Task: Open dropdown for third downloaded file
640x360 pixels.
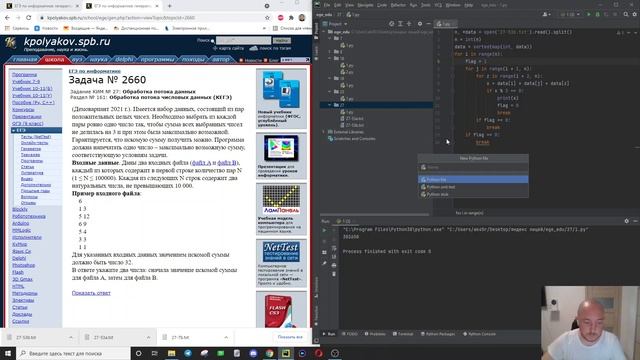Action: 226,338
